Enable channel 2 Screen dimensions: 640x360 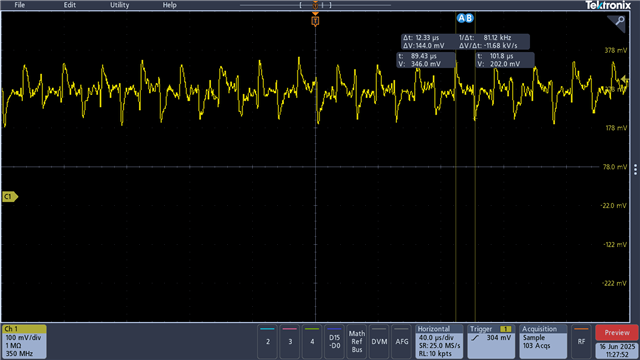(268, 341)
